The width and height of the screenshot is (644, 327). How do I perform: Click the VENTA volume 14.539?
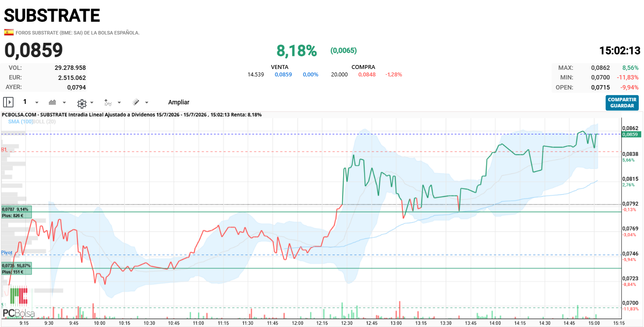click(256, 75)
